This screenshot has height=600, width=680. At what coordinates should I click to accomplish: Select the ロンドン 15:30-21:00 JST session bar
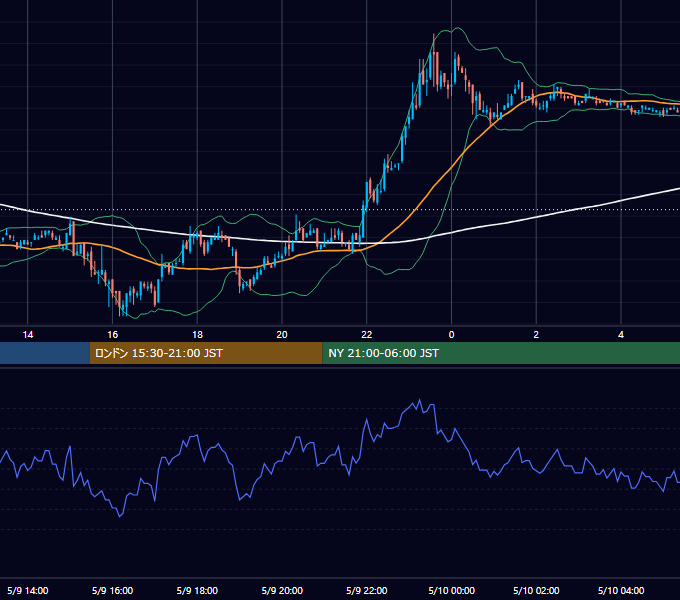(x=206, y=353)
